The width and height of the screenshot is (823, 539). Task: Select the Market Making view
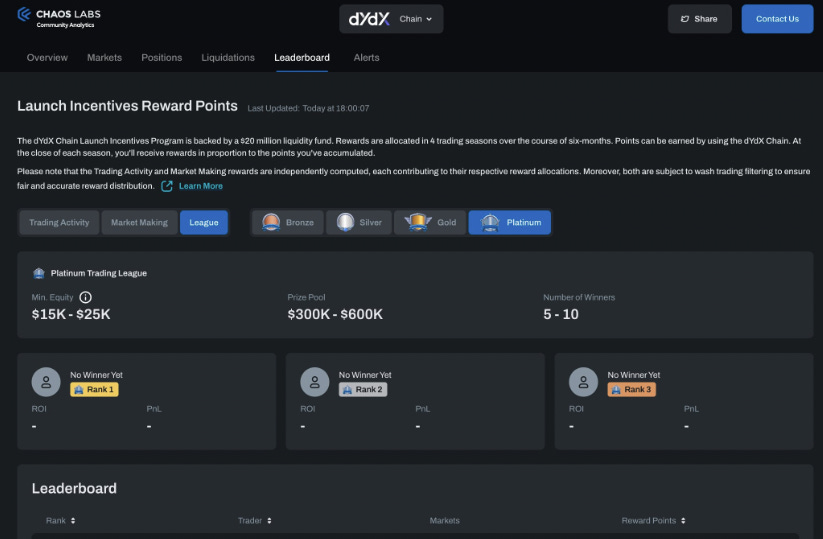[x=140, y=223]
